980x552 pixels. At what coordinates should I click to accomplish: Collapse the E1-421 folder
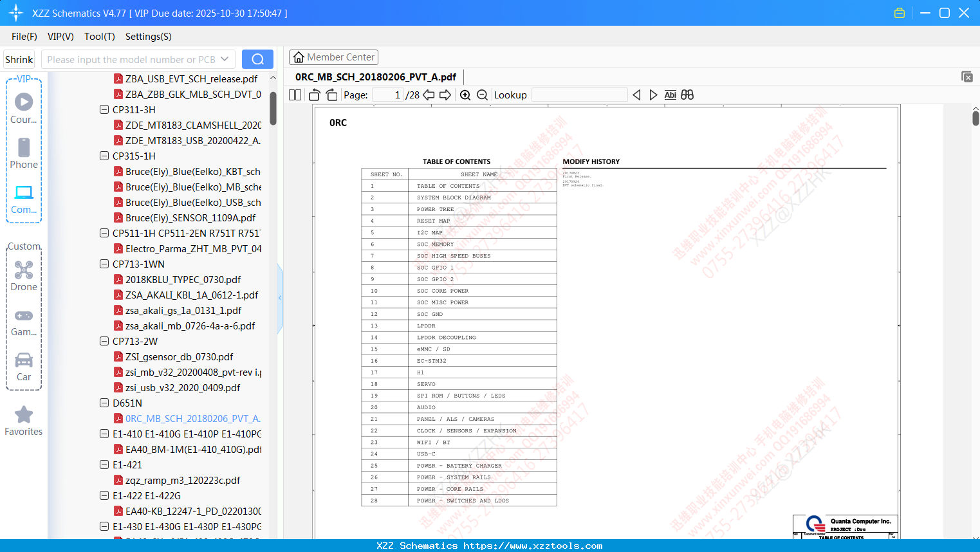click(104, 465)
